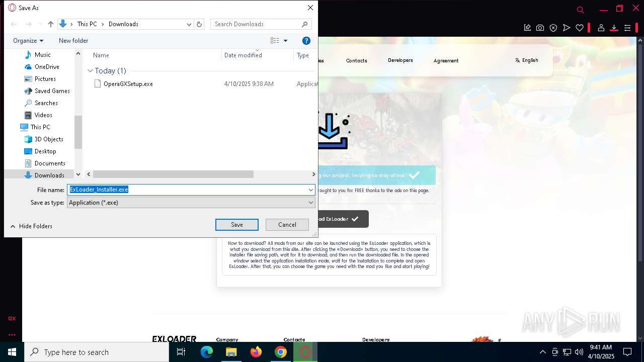Show hidden system tray icons
The height and width of the screenshot is (362, 644).
click(542, 352)
